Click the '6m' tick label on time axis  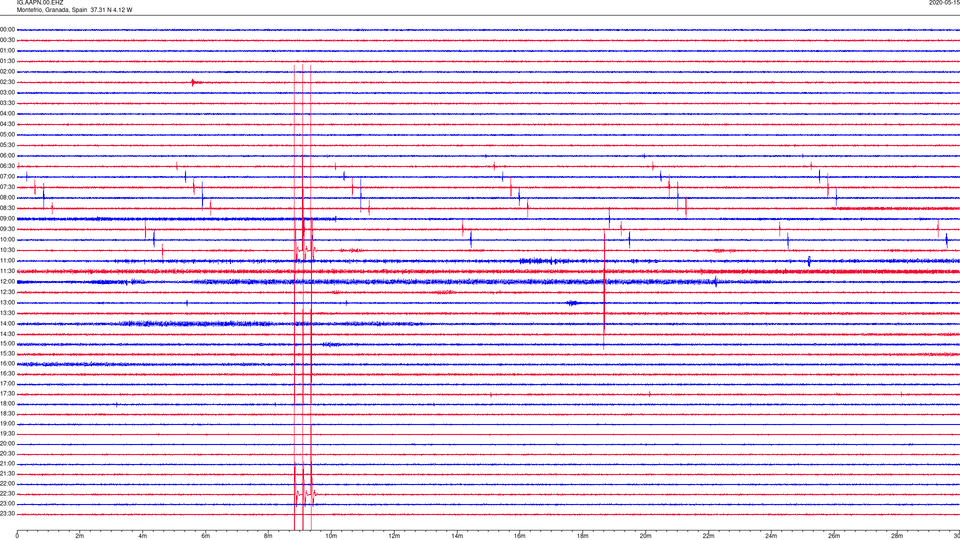pos(206,536)
